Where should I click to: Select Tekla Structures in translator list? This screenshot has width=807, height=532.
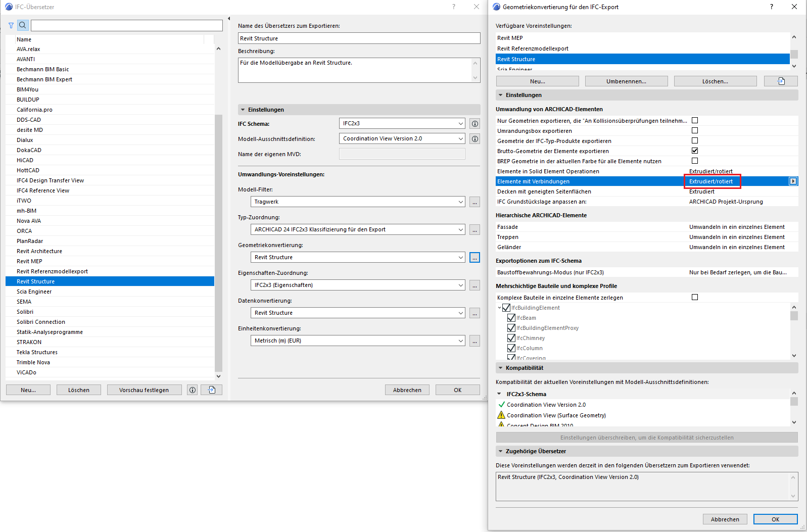pyautogui.click(x=37, y=352)
